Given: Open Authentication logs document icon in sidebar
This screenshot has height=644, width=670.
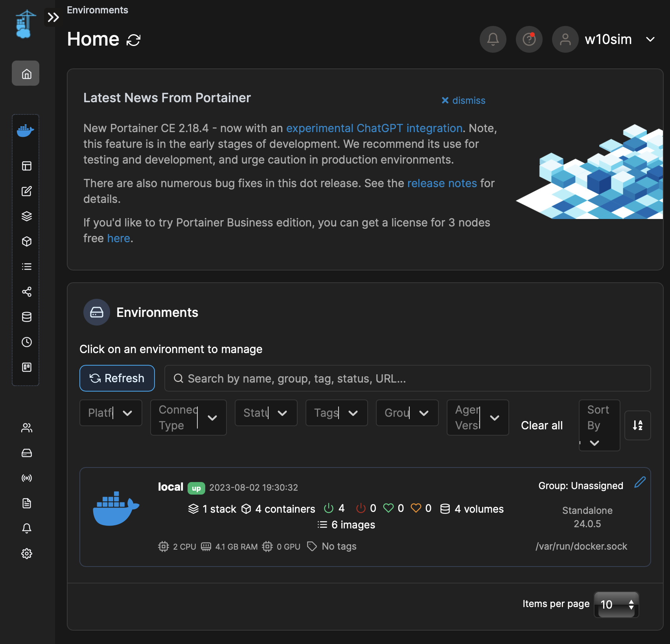Looking at the screenshot, I should pyautogui.click(x=26, y=503).
